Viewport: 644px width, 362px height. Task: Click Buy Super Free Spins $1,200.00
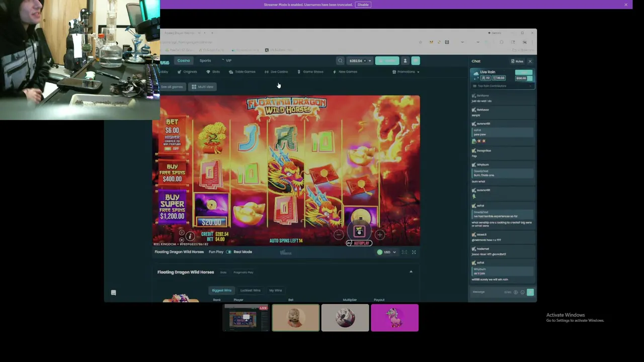[x=172, y=206]
